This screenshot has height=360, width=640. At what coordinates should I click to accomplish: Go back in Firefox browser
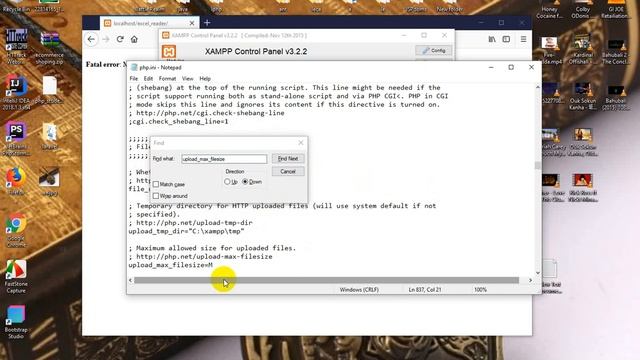coord(91,39)
